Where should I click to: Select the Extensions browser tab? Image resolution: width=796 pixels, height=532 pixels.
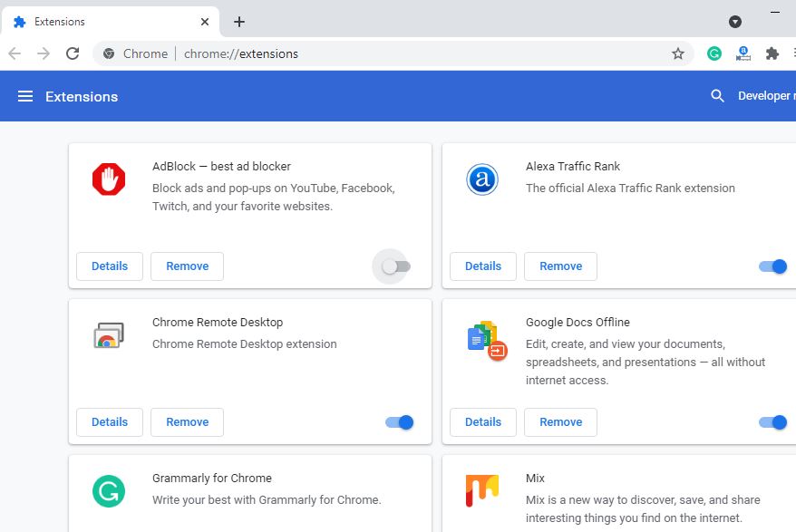[111, 22]
